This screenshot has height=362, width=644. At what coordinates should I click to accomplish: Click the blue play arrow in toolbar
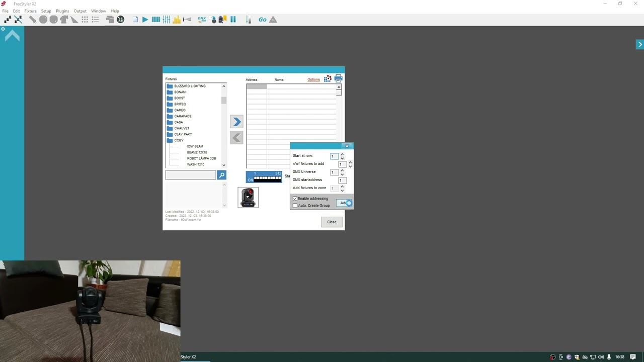pos(145,20)
